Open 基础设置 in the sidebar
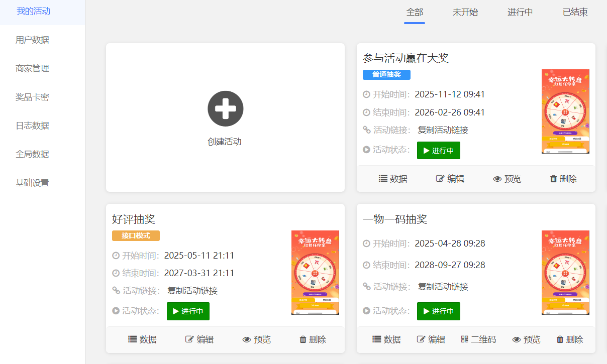Image resolution: width=607 pixels, height=364 pixels. click(31, 183)
